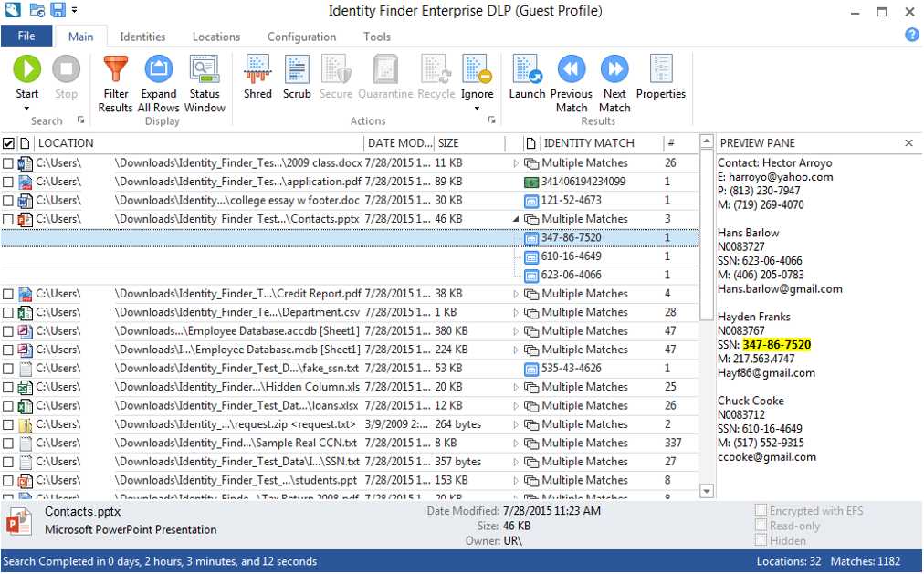This screenshot has height=574, width=924.
Task: Open Filter Results funnel icon
Action: [x=115, y=68]
